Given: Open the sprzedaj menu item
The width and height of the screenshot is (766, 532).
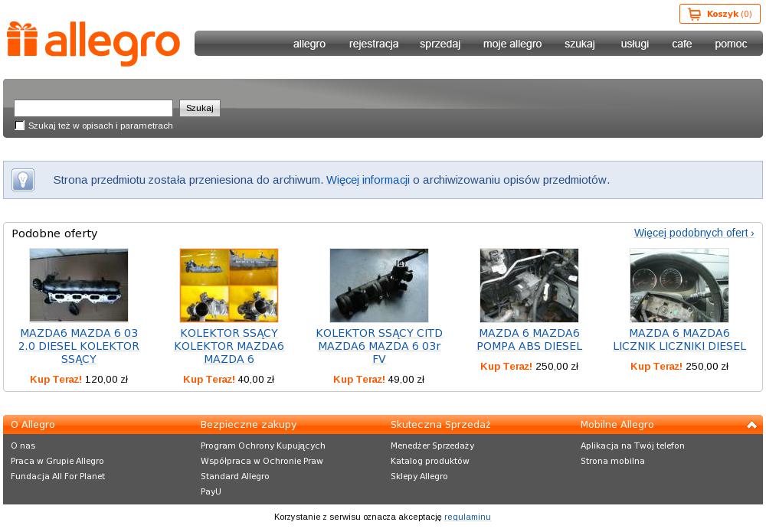Looking at the screenshot, I should tap(440, 44).
